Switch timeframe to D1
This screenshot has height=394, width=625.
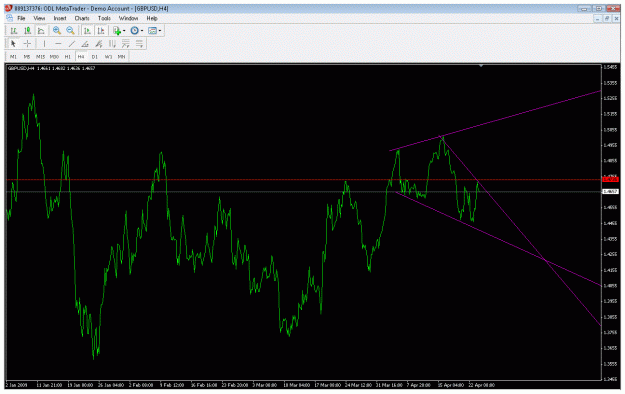coord(94,57)
